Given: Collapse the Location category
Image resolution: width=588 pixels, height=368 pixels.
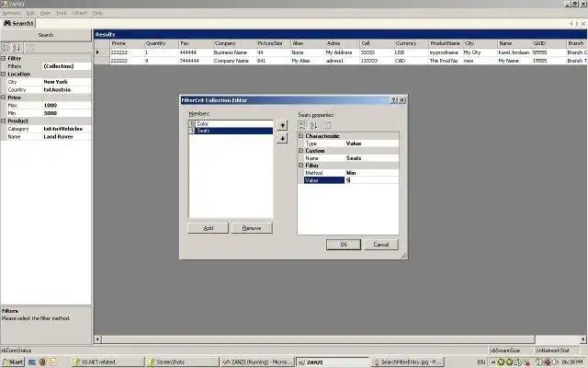Looking at the screenshot, I should coord(4,74).
